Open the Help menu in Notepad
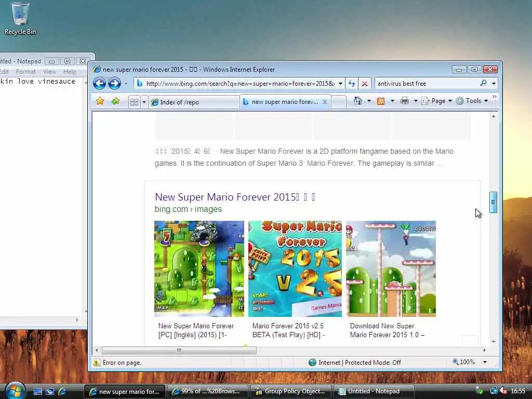 click(x=70, y=72)
